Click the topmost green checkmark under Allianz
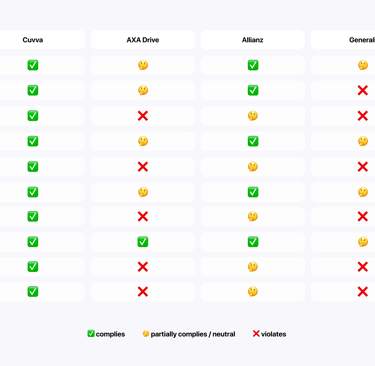This screenshot has width=375, height=366. point(253,65)
